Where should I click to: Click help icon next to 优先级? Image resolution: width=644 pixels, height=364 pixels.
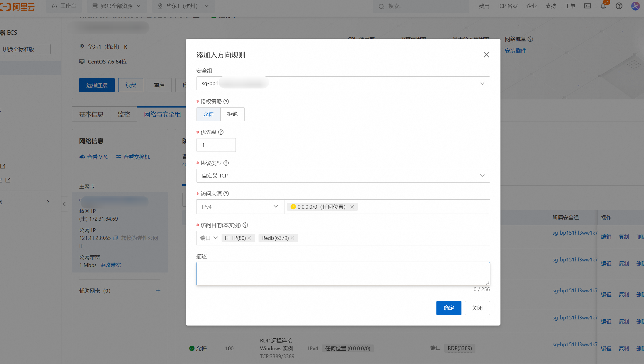[221, 132]
